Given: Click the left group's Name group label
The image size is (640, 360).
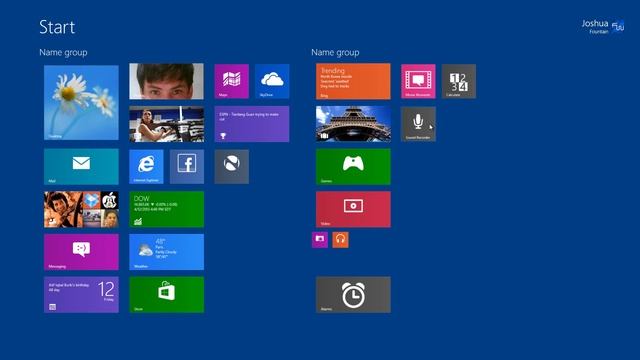Looking at the screenshot, I should [x=63, y=52].
